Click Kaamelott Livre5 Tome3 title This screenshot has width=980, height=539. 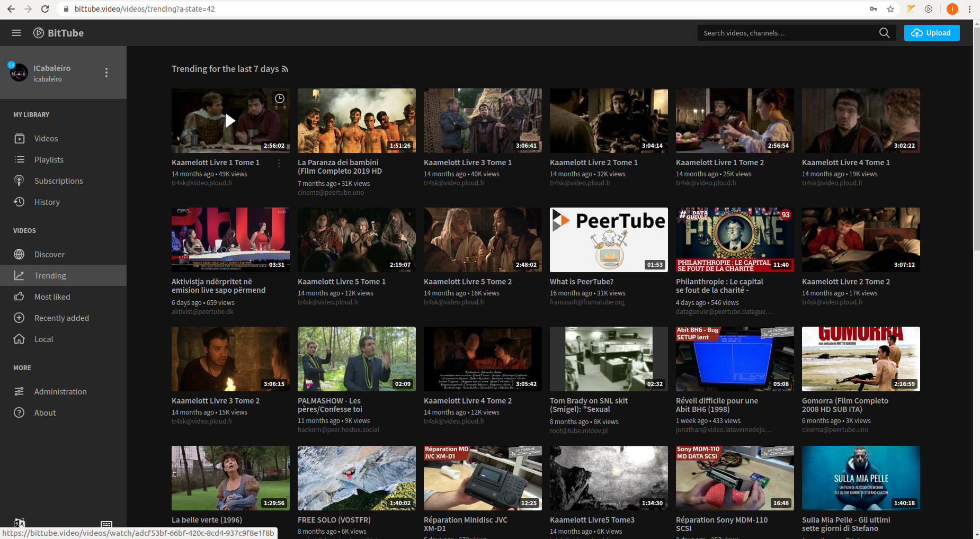pyautogui.click(x=592, y=520)
